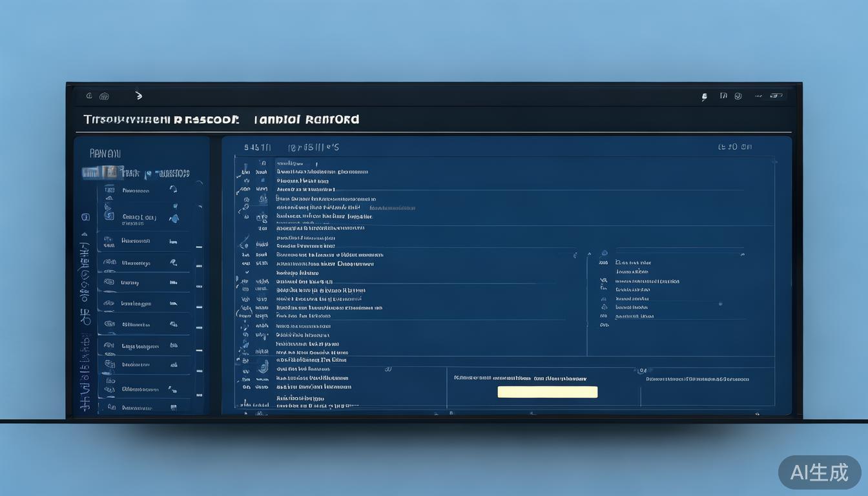Click the spiral icon in second sidebar row
The width and height of the screenshot is (868, 496).
pos(109,217)
